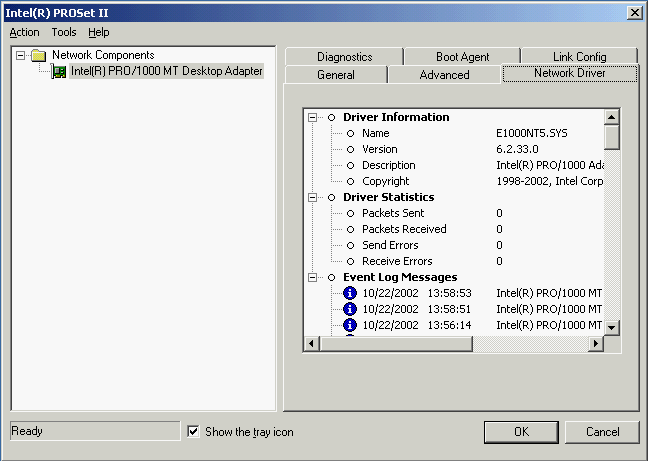Click the circle bullet beside Receive Errors

(350, 261)
